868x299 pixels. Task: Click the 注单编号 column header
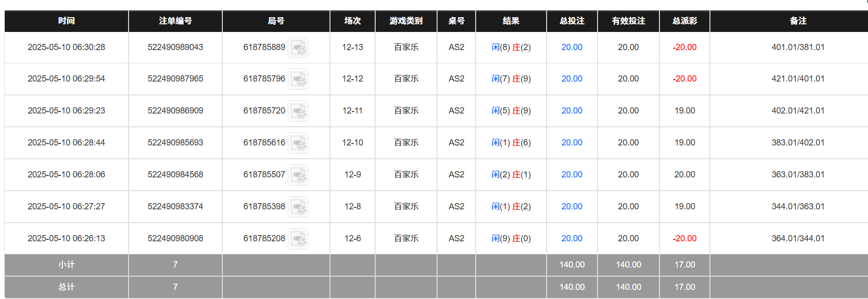pos(175,21)
